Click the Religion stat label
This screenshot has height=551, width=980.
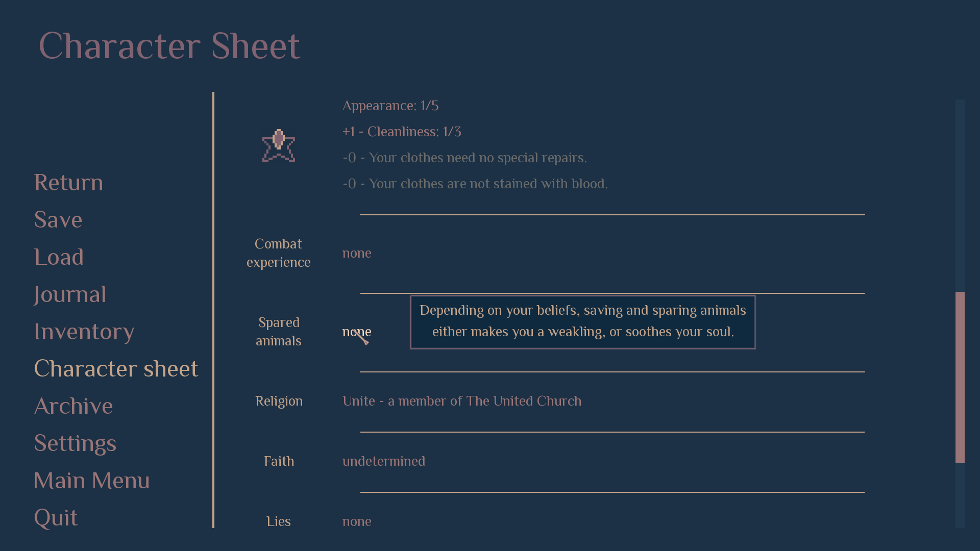tap(279, 401)
